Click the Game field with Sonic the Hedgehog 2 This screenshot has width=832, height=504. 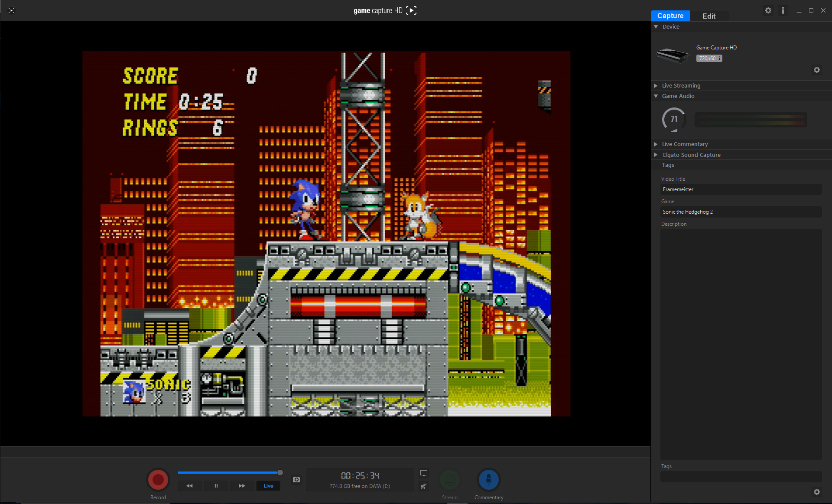(741, 212)
